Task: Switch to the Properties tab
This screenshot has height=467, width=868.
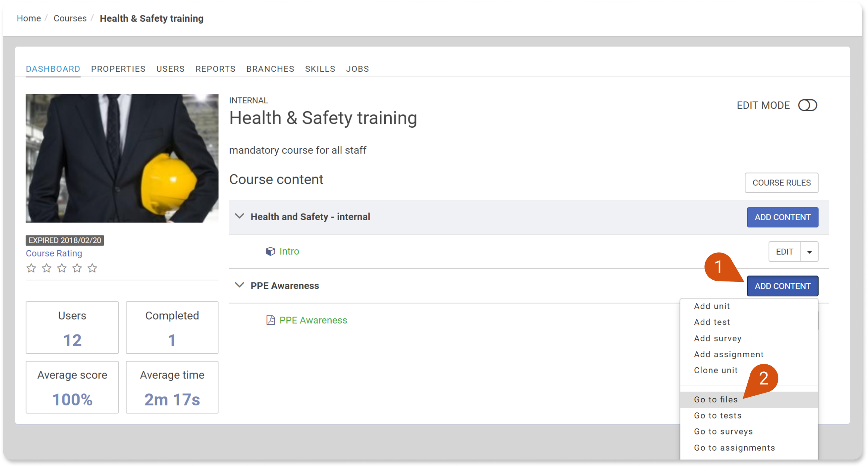Action: point(118,69)
